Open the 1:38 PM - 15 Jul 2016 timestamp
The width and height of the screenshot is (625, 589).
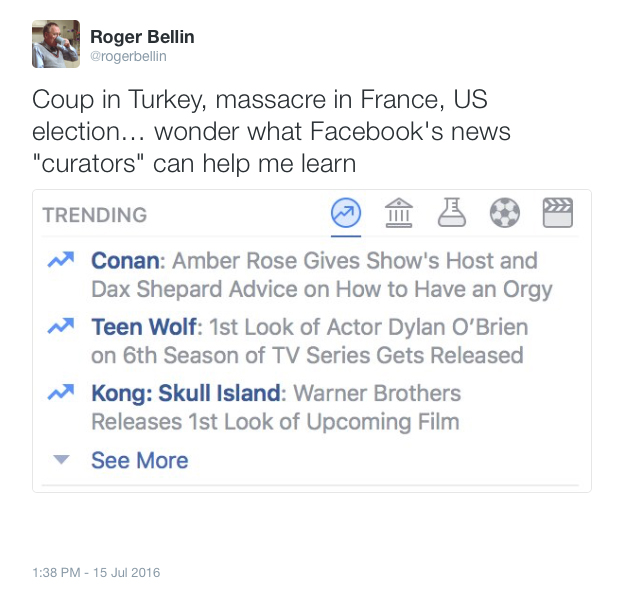coord(96,572)
